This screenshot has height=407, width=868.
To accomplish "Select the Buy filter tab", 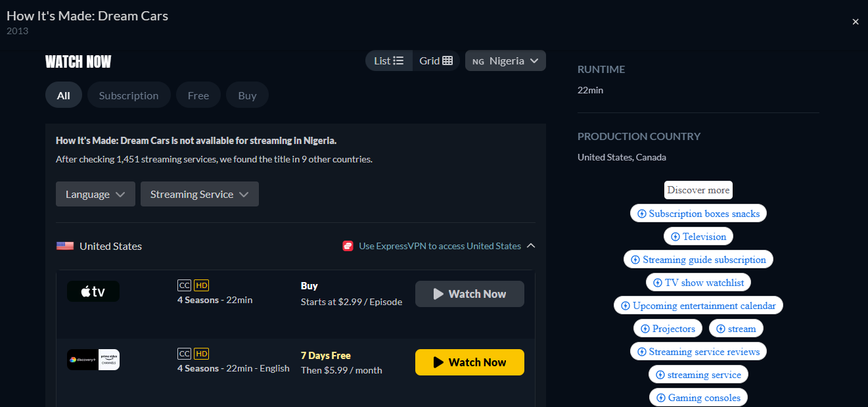I will pos(247,95).
